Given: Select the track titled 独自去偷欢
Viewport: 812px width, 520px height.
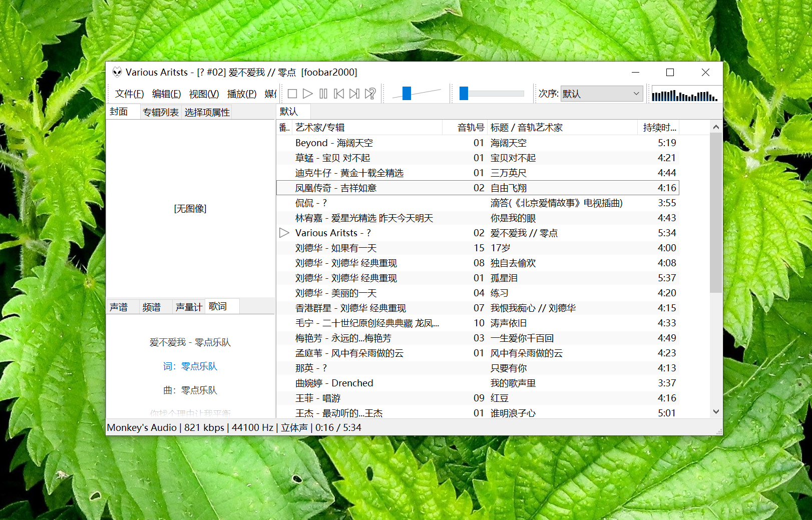Looking at the screenshot, I should pyautogui.click(x=478, y=263).
